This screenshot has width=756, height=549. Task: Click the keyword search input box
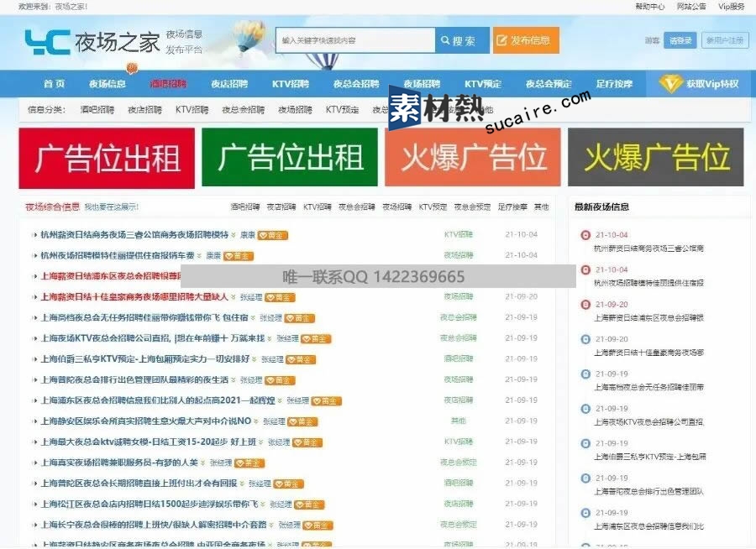[355, 40]
